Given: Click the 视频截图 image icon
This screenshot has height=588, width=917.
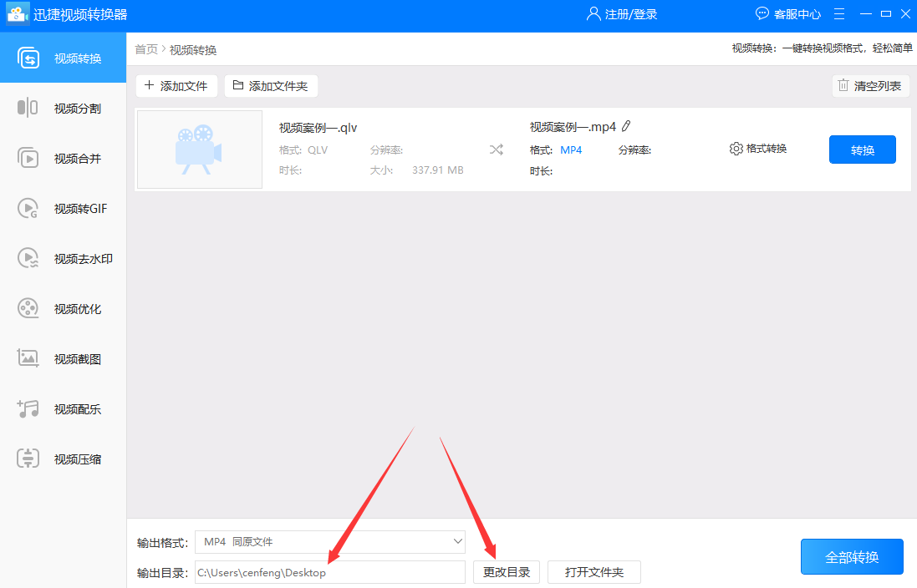Looking at the screenshot, I should pos(28,358).
